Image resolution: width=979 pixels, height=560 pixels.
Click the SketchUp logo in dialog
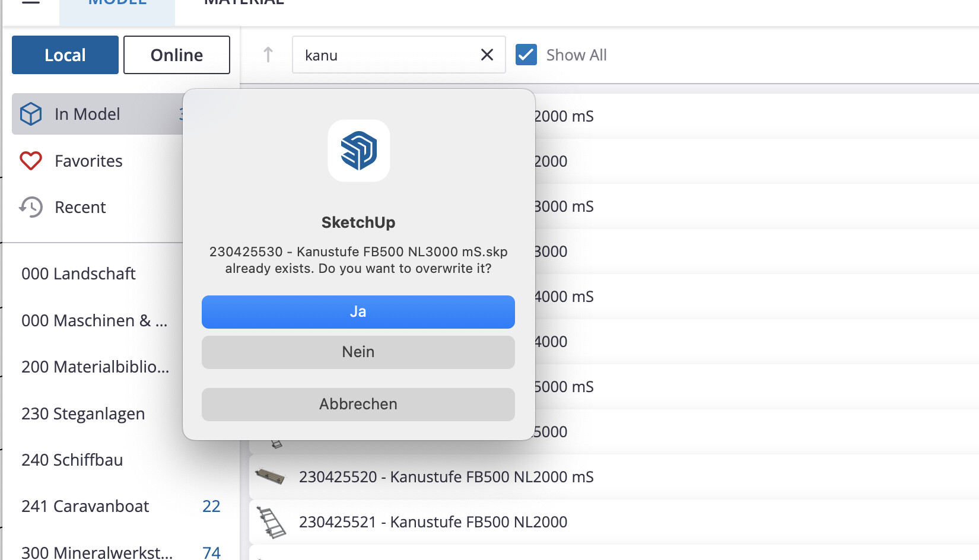coord(359,151)
